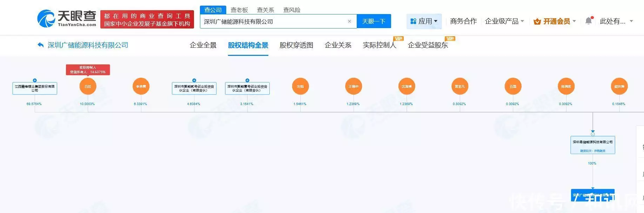Click the 6.3391% share value
Screen dimensions: 644x213
140,104
